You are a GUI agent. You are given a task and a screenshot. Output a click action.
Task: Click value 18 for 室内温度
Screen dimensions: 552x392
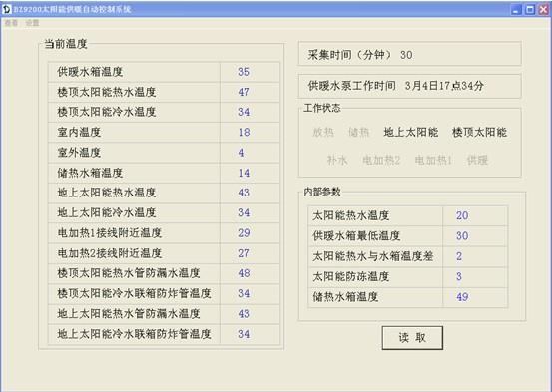[x=244, y=132]
